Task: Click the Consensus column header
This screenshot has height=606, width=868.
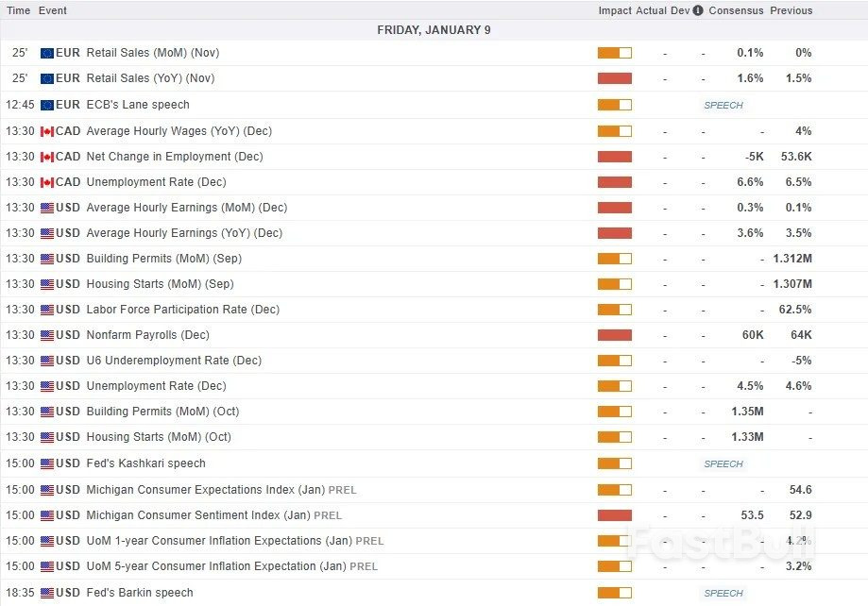Action: tap(736, 10)
